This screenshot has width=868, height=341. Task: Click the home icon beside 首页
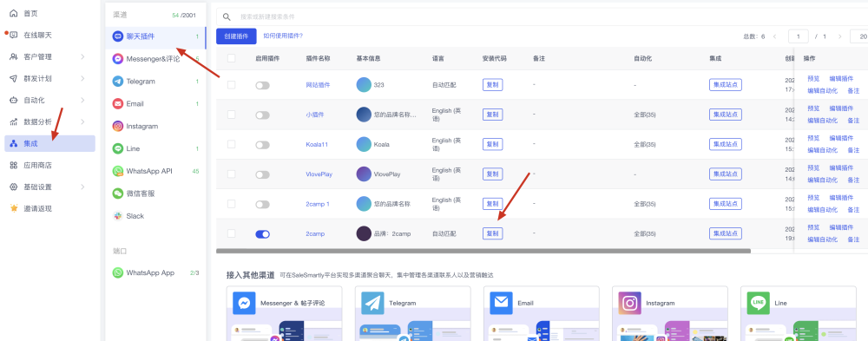click(14, 13)
